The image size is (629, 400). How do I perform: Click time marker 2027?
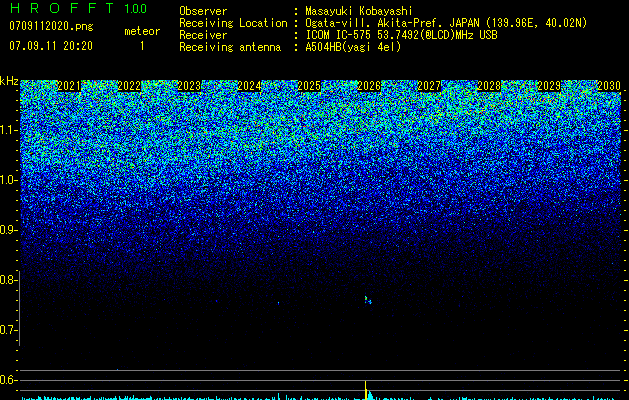[429, 86]
